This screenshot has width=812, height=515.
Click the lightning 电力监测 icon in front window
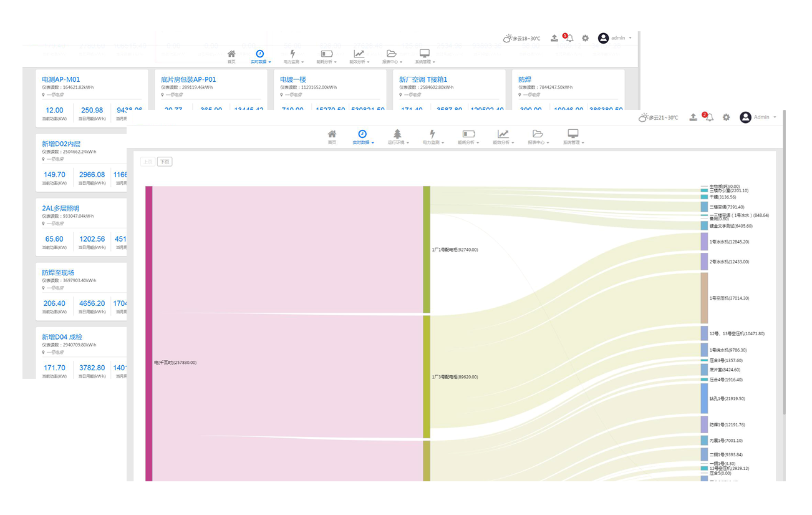pos(432,134)
